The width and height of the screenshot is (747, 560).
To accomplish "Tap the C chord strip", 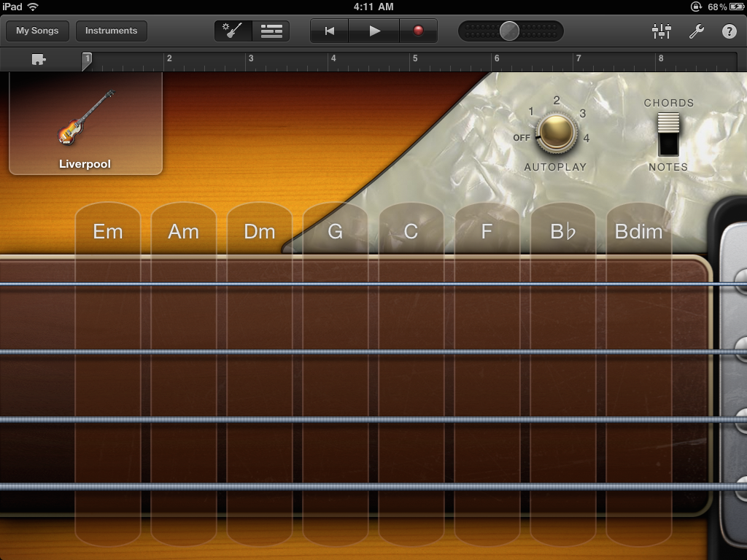I will (411, 374).
